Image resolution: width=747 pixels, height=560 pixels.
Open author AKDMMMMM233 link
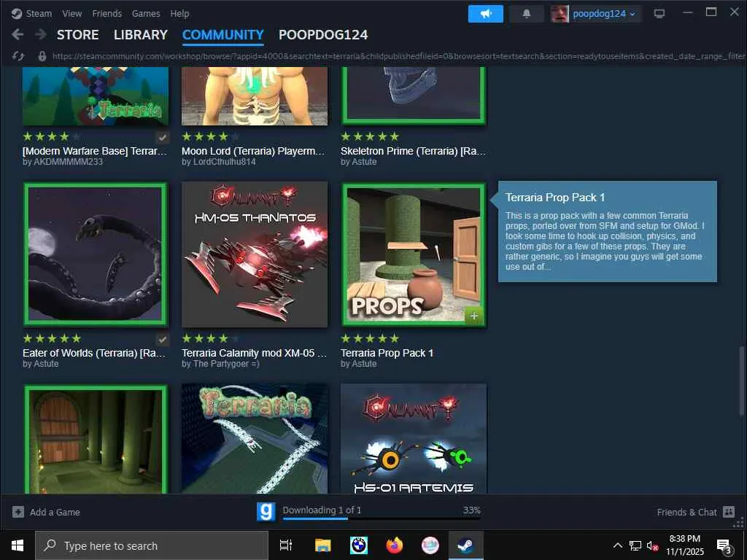point(63,162)
